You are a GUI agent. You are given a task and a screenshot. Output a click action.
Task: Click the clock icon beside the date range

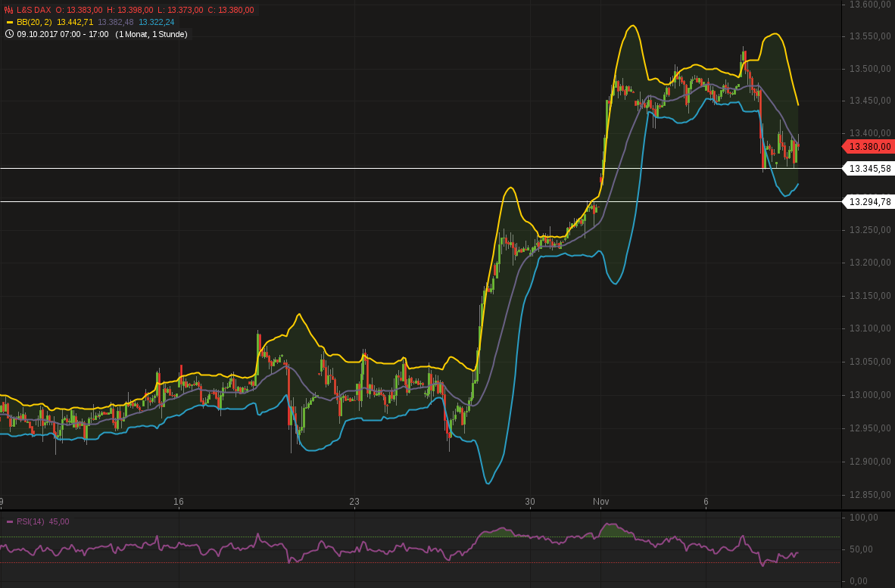click(x=9, y=34)
